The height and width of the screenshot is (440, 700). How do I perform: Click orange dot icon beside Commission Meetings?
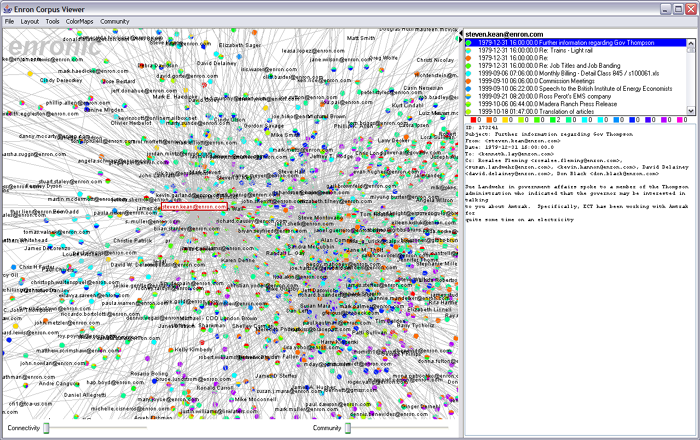tap(469, 81)
